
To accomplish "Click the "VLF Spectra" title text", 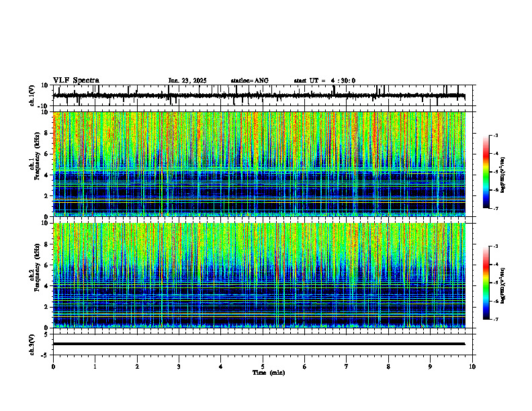I will (76, 81).
